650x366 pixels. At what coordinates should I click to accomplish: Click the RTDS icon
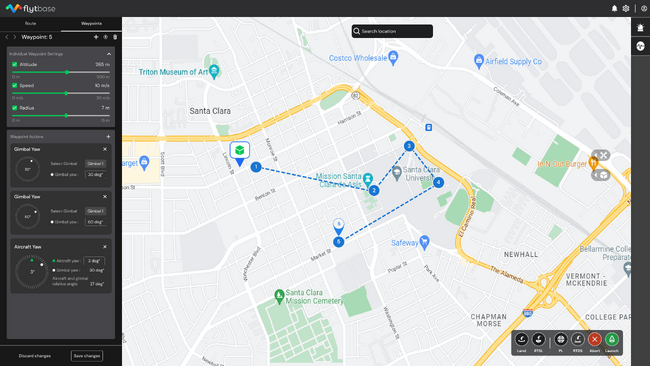click(x=577, y=339)
